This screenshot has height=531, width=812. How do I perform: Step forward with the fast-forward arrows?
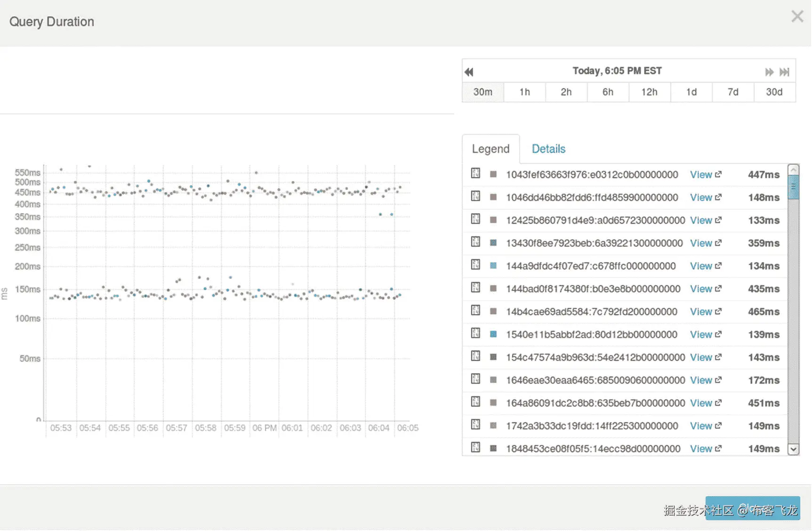[769, 72]
